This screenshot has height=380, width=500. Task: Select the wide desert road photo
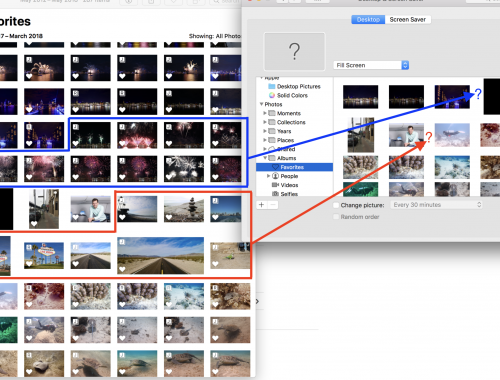point(161,255)
